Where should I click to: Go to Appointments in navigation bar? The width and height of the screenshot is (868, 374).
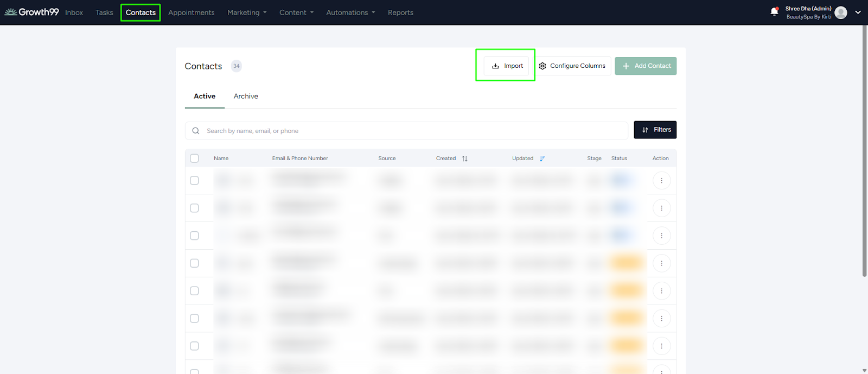point(191,12)
